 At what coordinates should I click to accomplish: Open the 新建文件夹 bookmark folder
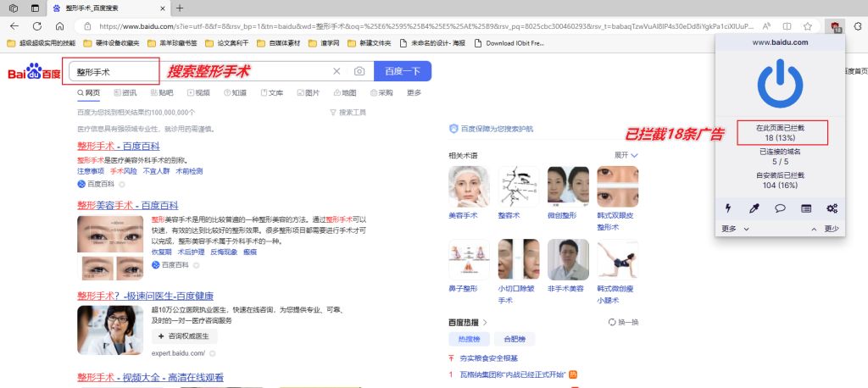(370, 42)
